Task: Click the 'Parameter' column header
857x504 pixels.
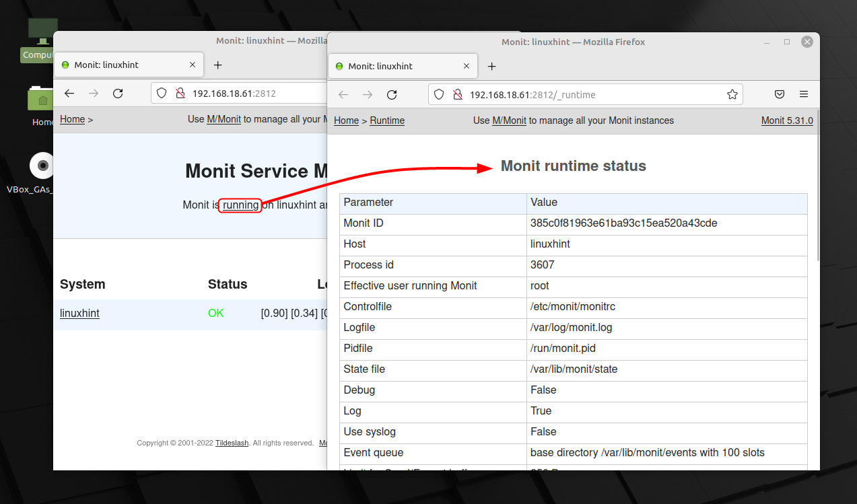Action: click(434, 203)
